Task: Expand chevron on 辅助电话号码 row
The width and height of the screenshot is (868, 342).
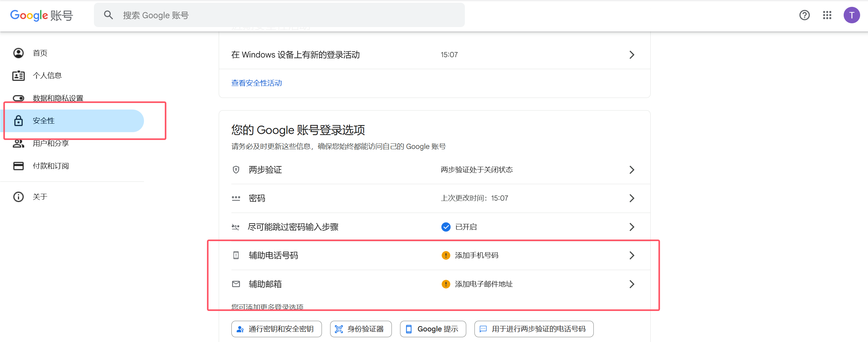Action: 632,255
